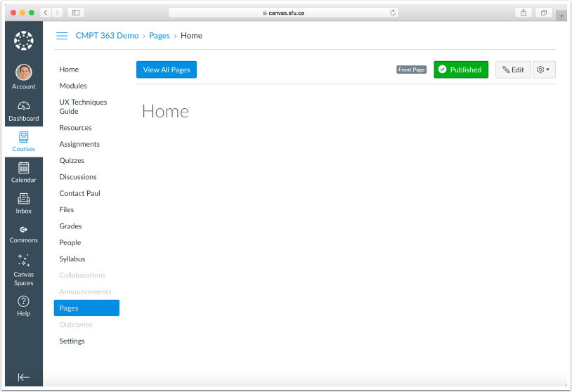Image resolution: width=572 pixels, height=392 pixels.
Task: Click the browser forward arrow
Action: pos(58,13)
